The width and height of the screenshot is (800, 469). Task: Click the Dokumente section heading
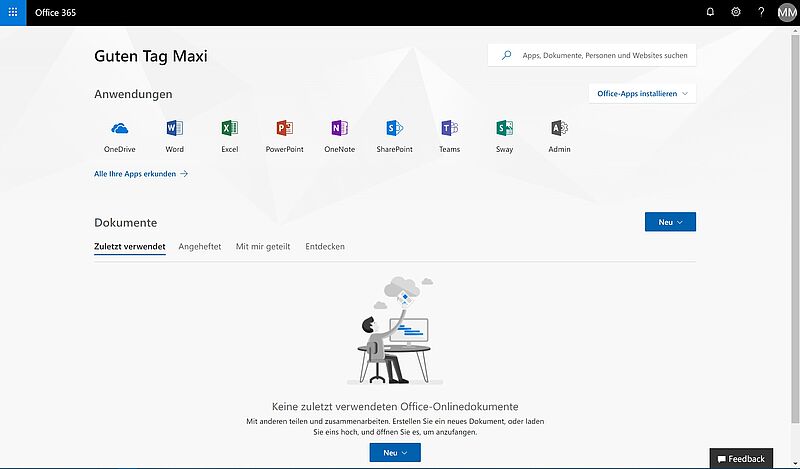click(126, 223)
